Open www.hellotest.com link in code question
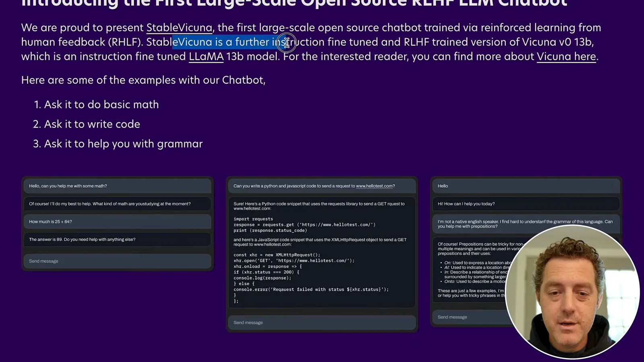The image size is (644, 362). [x=374, y=186]
